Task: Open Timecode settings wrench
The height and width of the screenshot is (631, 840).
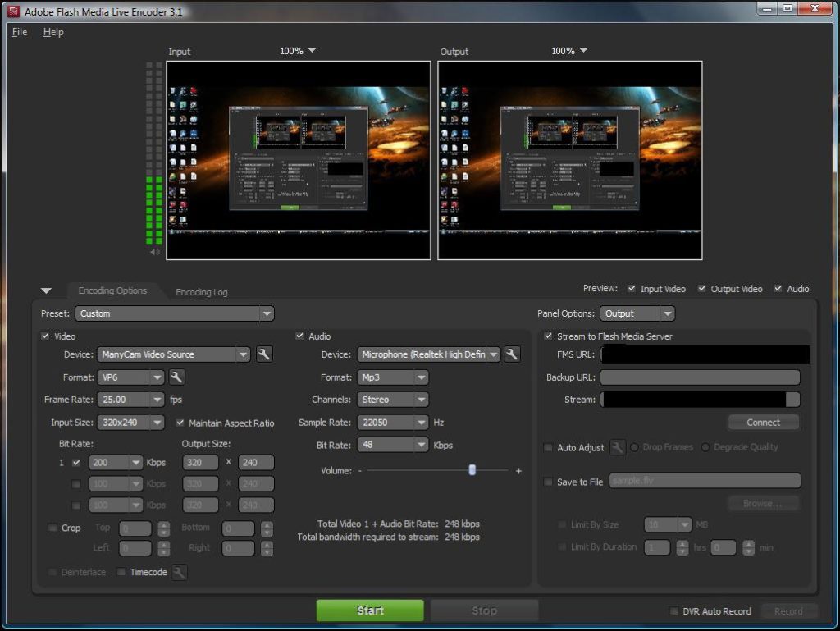Action: (179, 572)
